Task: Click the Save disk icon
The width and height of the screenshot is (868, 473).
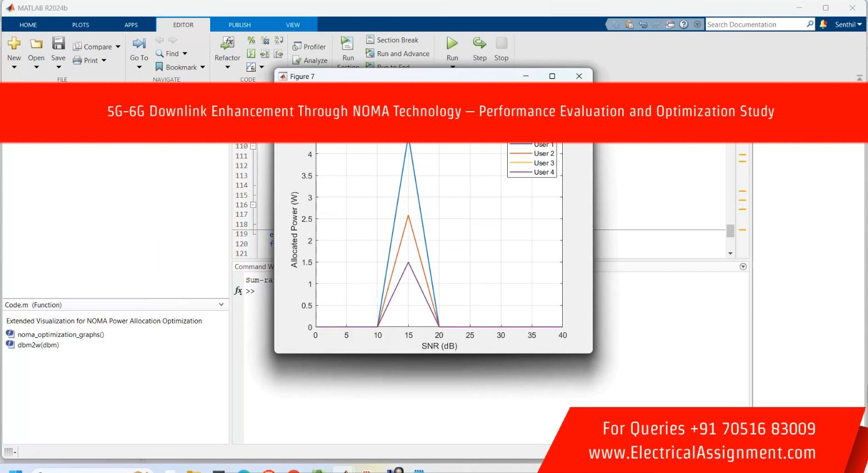Action: pyautogui.click(x=58, y=43)
